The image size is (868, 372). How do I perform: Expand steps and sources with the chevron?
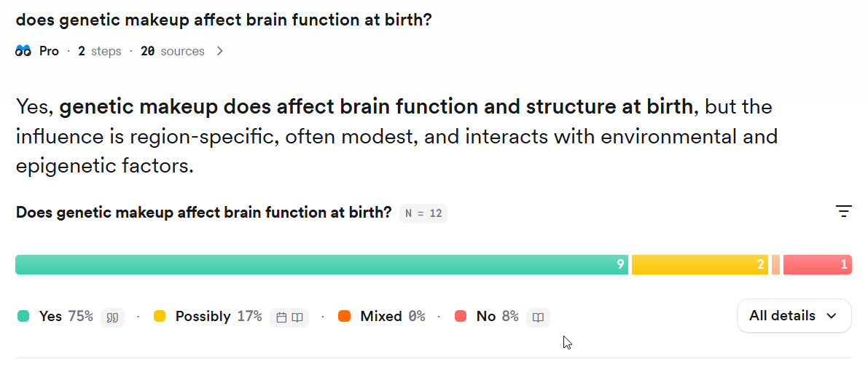tap(220, 51)
